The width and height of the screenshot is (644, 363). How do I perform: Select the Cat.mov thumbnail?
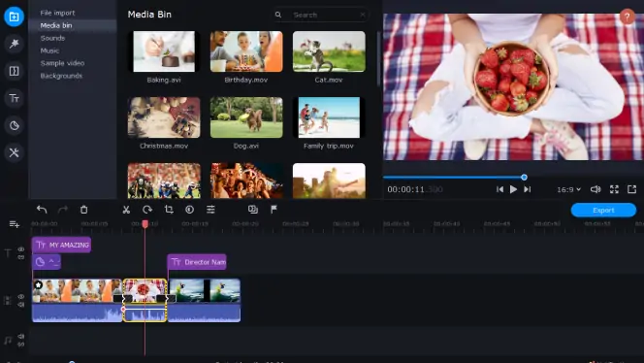(329, 51)
